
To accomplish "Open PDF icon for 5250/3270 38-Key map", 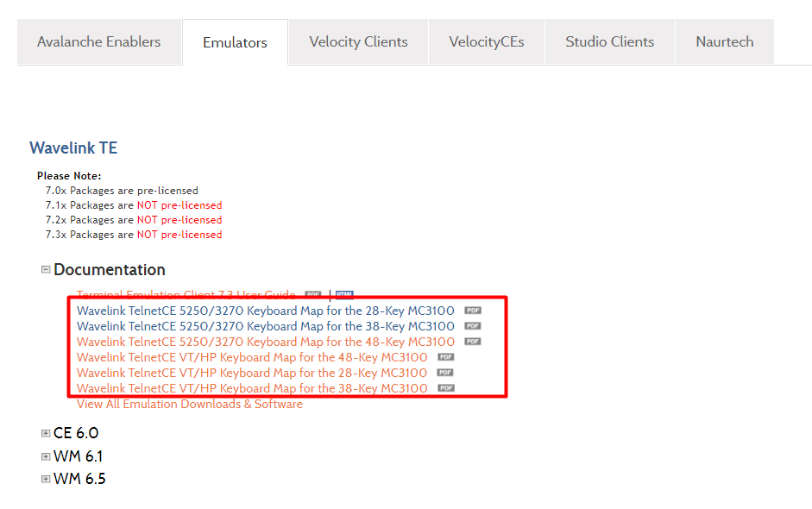I will coord(472,326).
